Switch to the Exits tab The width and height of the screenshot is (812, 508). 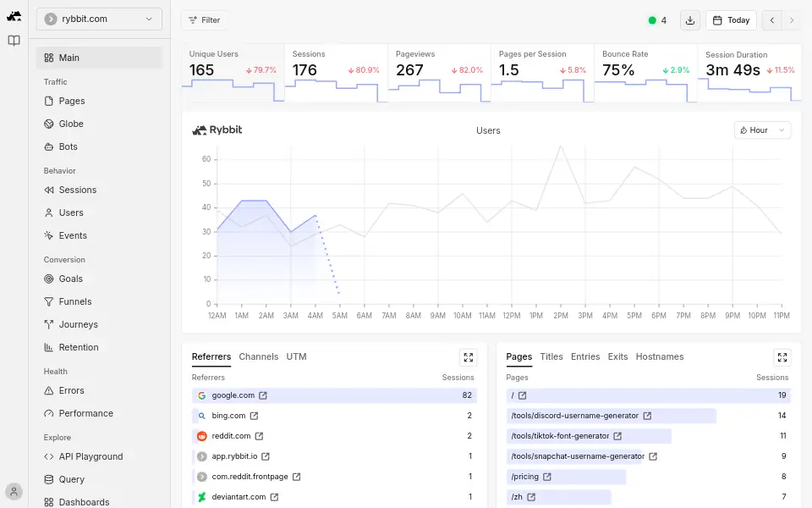(617, 356)
